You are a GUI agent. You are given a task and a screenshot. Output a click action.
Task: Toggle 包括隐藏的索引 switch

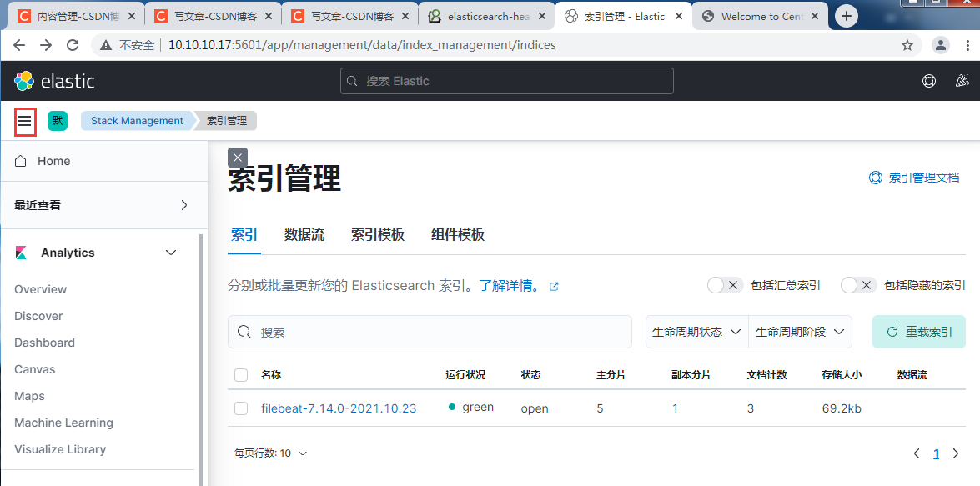(859, 285)
